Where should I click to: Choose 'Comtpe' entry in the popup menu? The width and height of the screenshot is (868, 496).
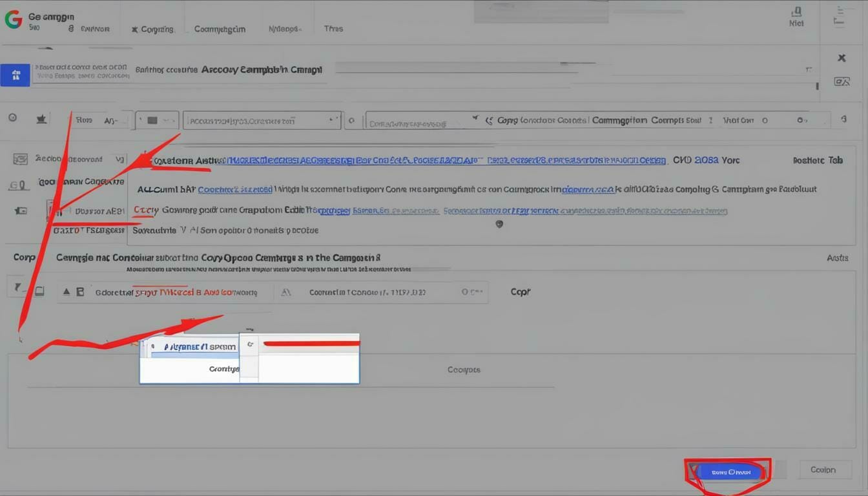pos(224,369)
